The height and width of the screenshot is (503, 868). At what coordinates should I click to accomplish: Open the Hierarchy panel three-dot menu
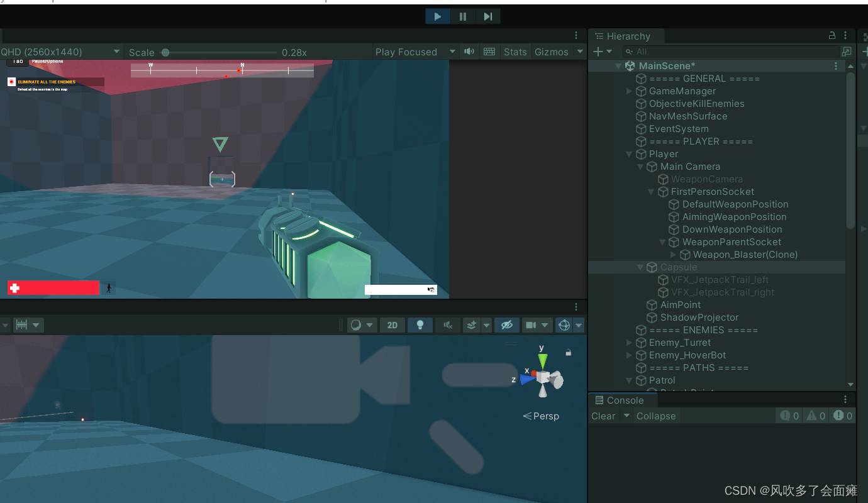tap(847, 36)
